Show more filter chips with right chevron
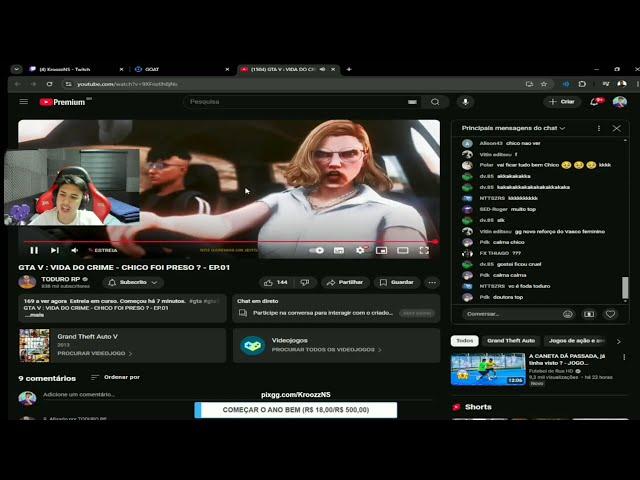Image resolution: width=640 pixels, height=480 pixels. click(619, 341)
